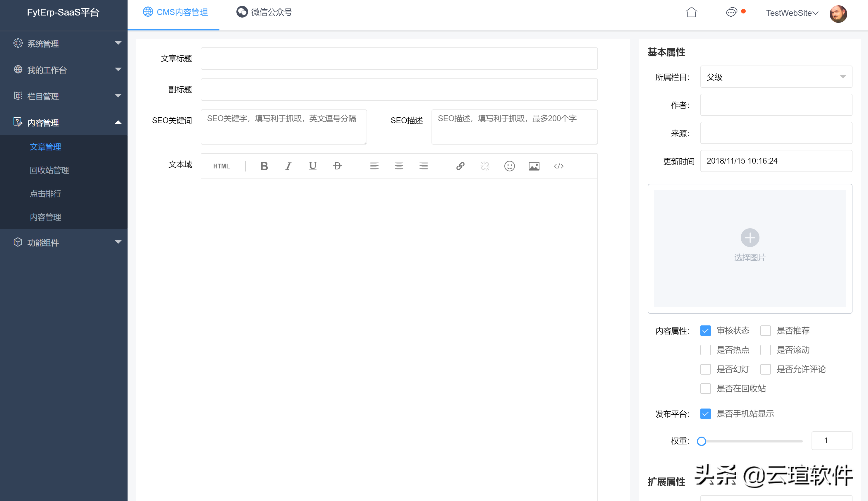The image size is (868, 501).
Task: Go to home via house icon
Action: 691,12
